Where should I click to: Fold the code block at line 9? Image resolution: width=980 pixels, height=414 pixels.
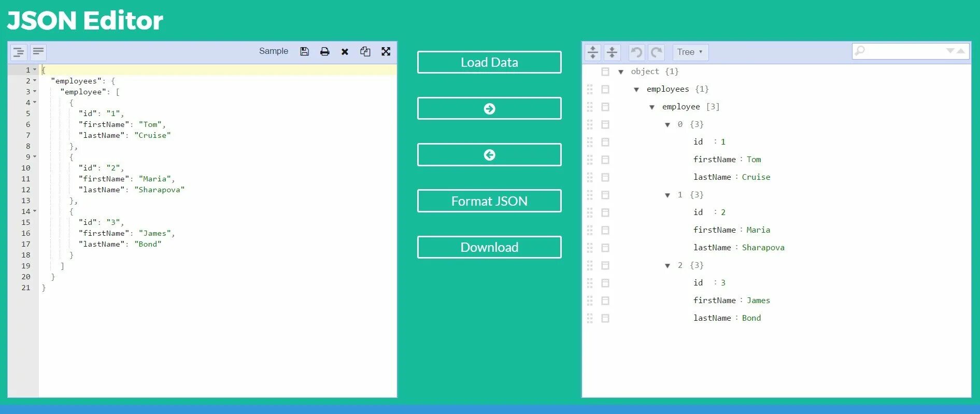tap(35, 157)
